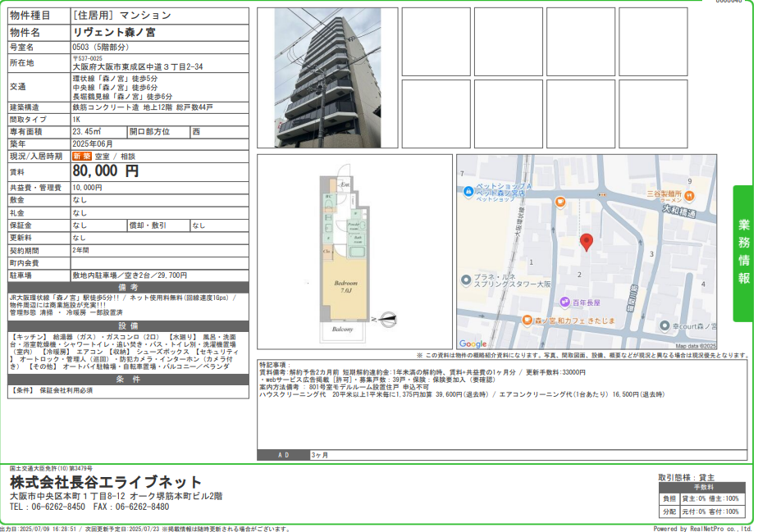Click the Google logo on the map
The image size is (758, 532).
(473, 344)
